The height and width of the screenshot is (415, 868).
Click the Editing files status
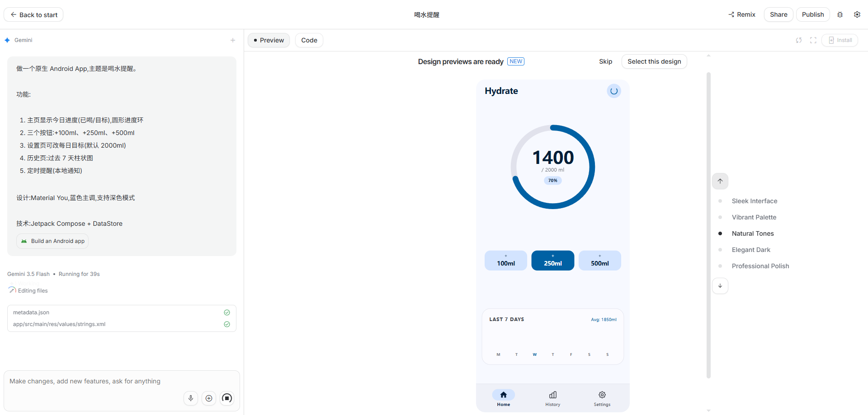coord(33,291)
